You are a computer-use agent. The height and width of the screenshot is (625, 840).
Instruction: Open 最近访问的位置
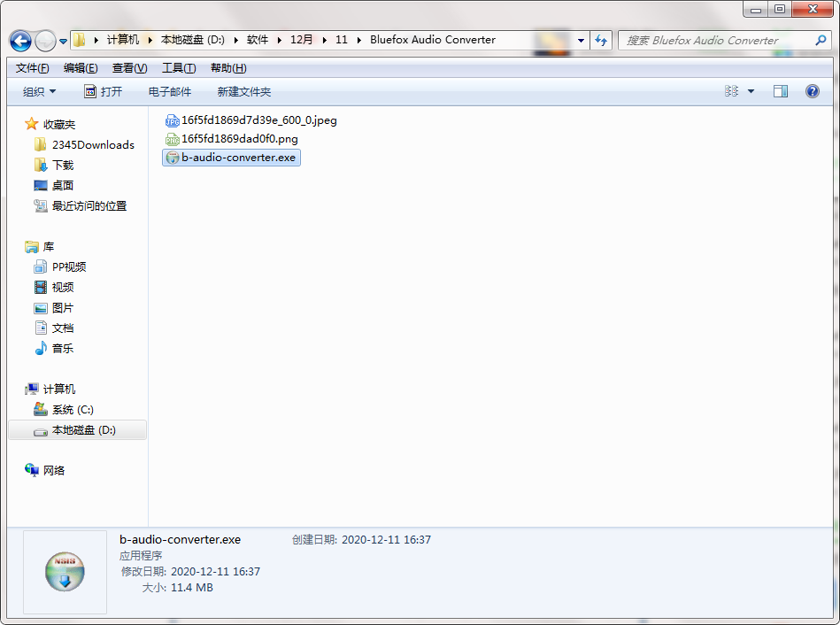click(x=89, y=206)
